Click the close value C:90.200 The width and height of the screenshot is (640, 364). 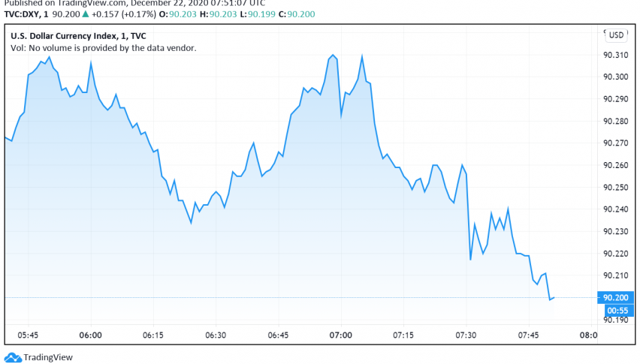coord(297,14)
